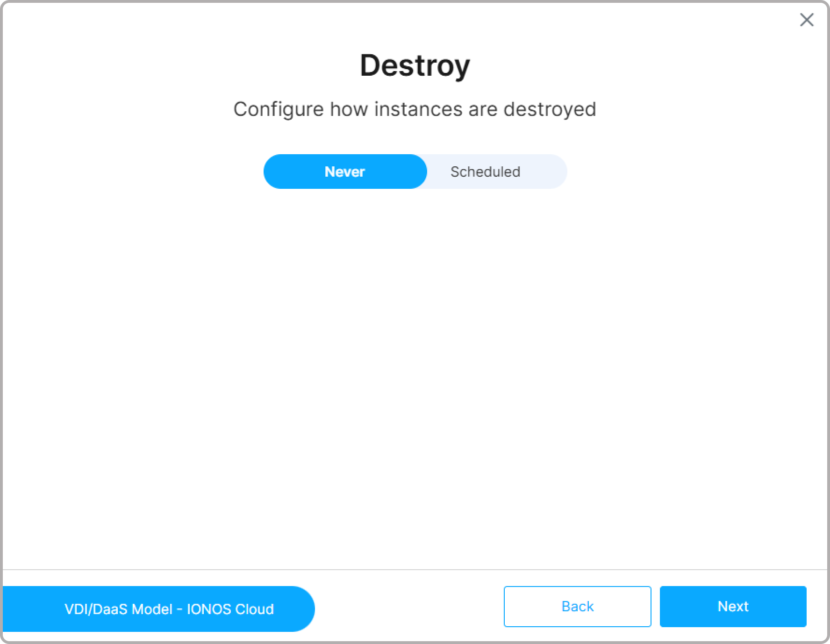Go Back to the previous step
The image size is (830, 644).
coord(577,606)
